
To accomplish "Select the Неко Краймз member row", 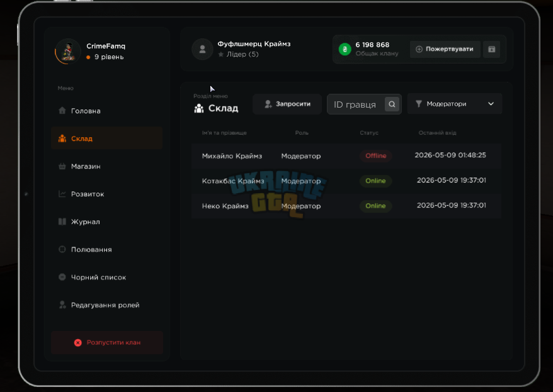I will click(x=346, y=206).
